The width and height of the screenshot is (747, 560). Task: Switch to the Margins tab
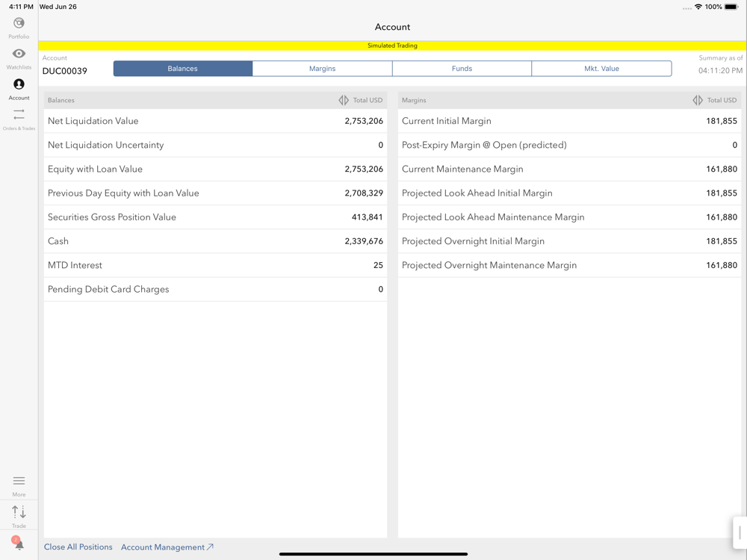322,69
